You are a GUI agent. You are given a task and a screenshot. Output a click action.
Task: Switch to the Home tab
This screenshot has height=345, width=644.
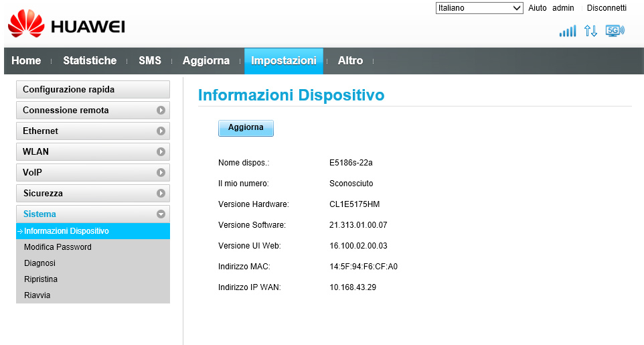click(x=26, y=61)
